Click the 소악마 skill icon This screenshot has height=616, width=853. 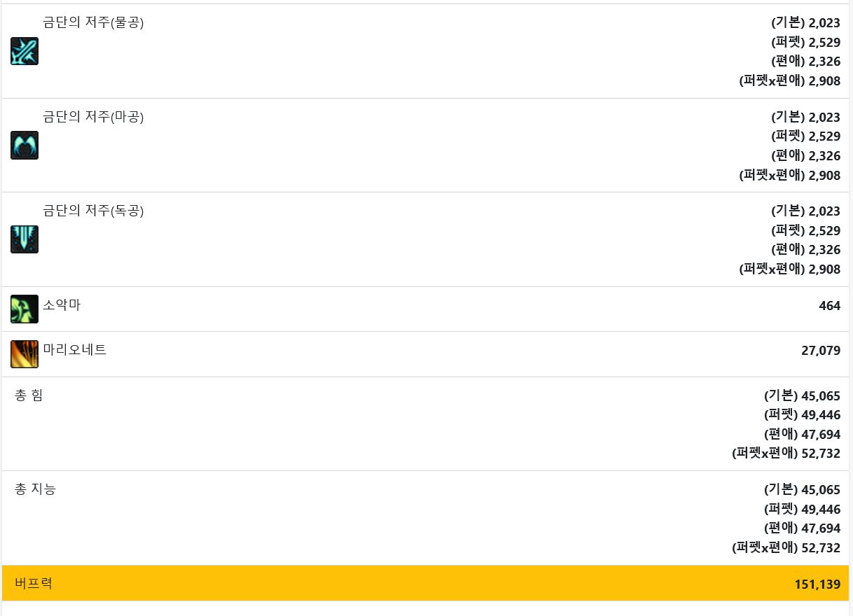point(25,309)
